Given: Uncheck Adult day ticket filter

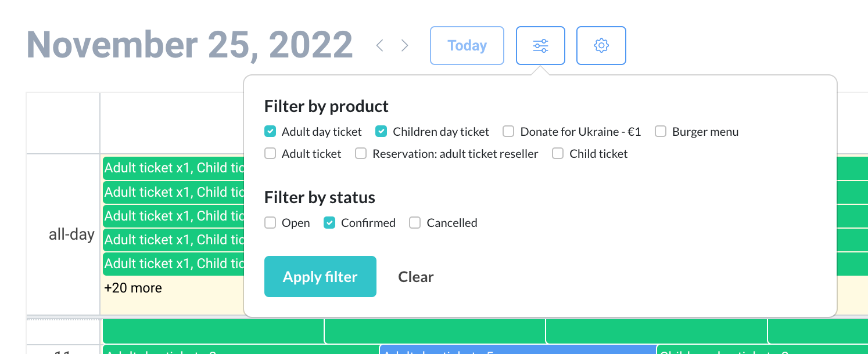Looking at the screenshot, I should tap(270, 132).
